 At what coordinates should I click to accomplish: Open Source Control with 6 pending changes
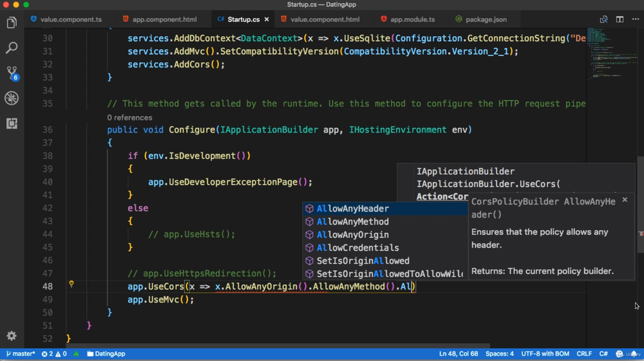(12, 73)
